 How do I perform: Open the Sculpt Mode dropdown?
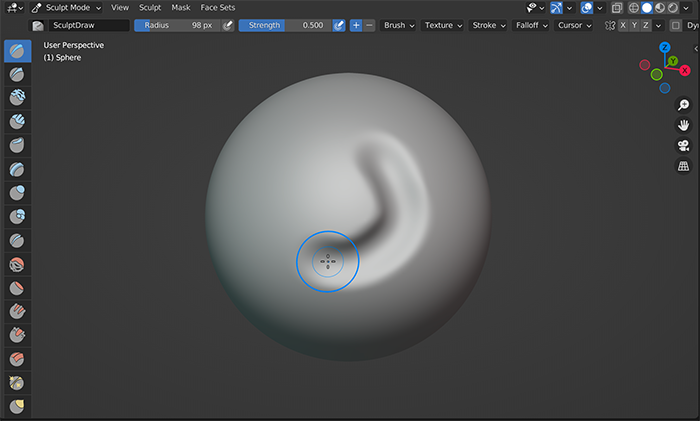(66, 8)
